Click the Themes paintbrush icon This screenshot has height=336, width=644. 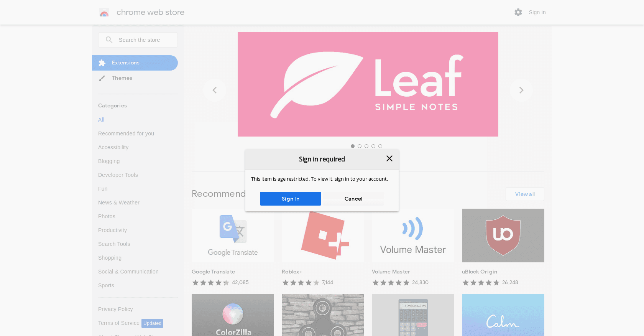coord(102,78)
